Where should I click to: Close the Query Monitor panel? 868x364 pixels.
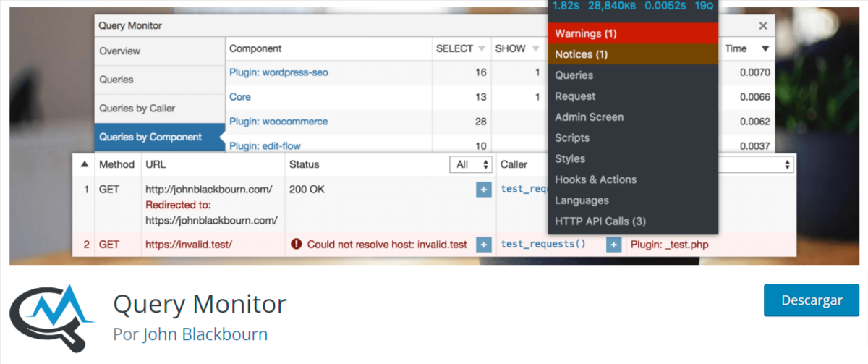pyautogui.click(x=763, y=25)
